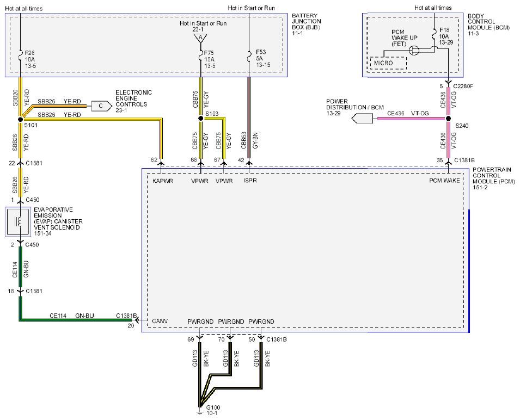This screenshot has height=420, width=520.
Task: Select the EVAP canister vent solenoid symbol
Action: 18,221
